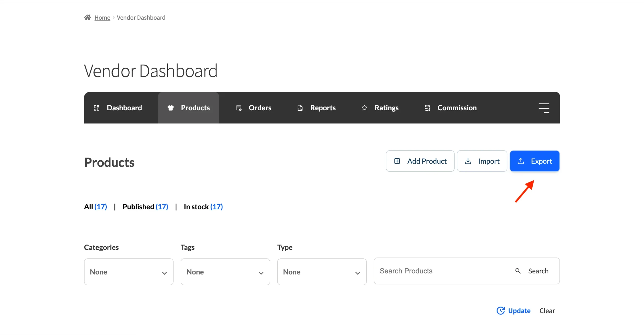Expand the Type dropdown
This screenshot has height=335, width=644.
tap(322, 272)
